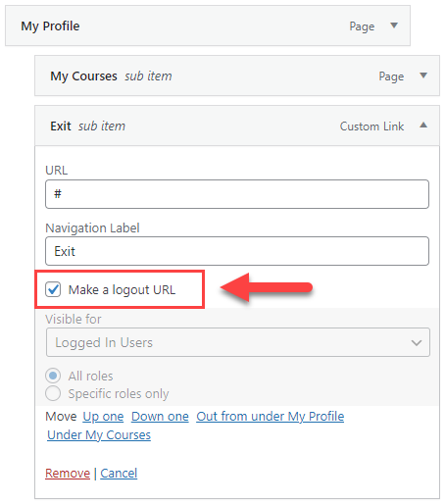Click the Exit sub item title
The image size is (445, 504).
(x=87, y=126)
